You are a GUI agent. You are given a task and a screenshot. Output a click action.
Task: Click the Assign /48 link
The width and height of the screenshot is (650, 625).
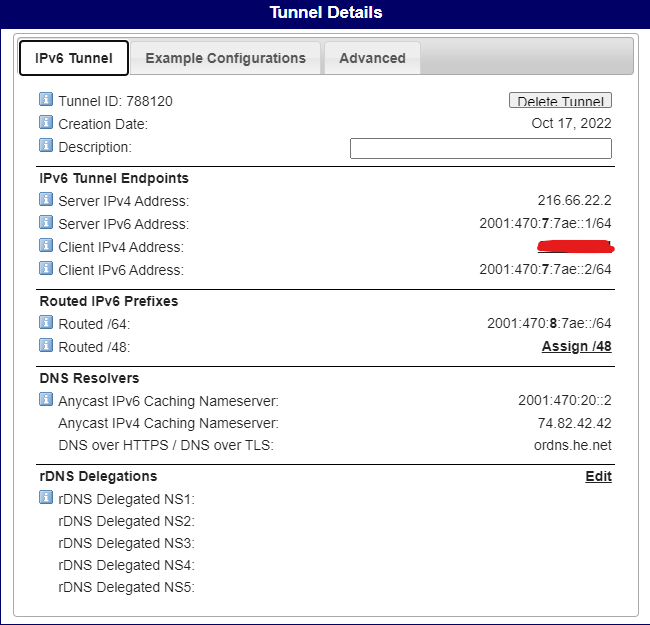click(x=576, y=347)
